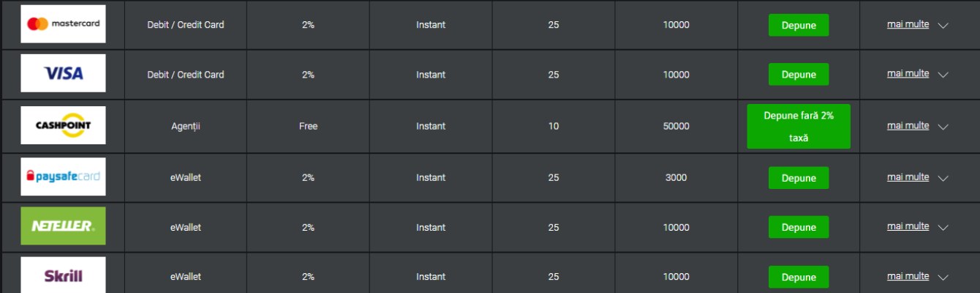Expand chevron arrow in Skrill row
The image size is (980, 293).
click(943, 278)
